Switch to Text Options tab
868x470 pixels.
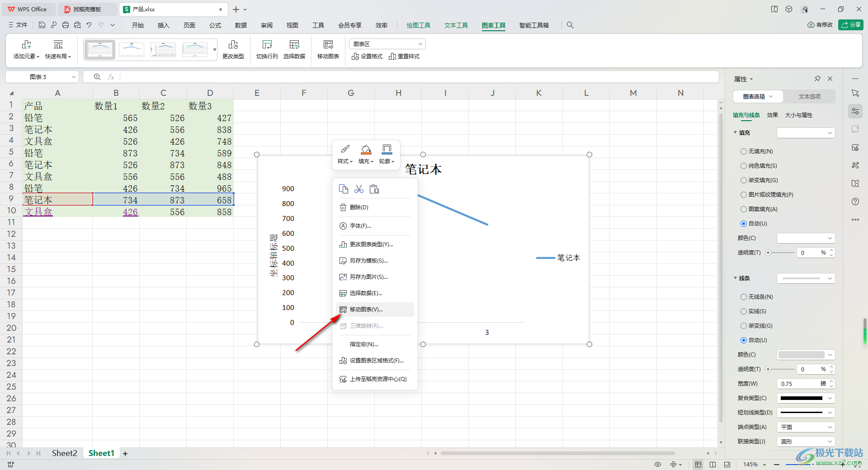coord(809,97)
